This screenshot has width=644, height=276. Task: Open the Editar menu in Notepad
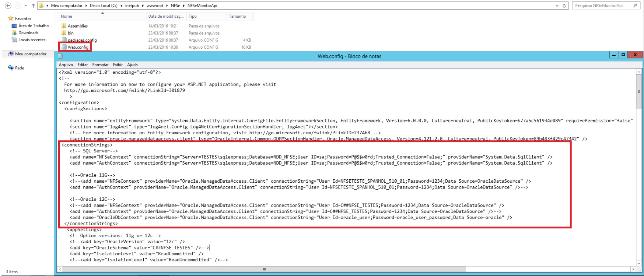(x=83, y=65)
